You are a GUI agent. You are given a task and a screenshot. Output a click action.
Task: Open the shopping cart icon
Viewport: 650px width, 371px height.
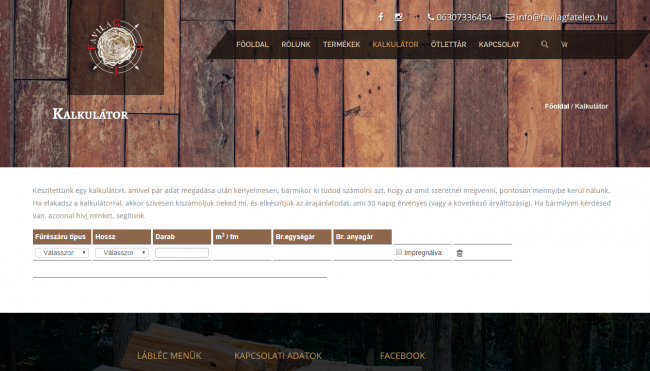pos(564,44)
